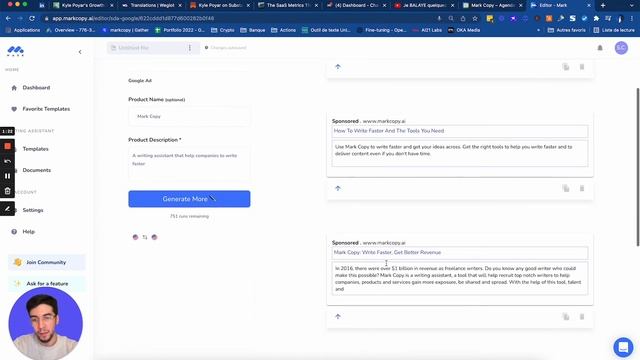Click Product Name input with Mark Copy

click(189, 116)
